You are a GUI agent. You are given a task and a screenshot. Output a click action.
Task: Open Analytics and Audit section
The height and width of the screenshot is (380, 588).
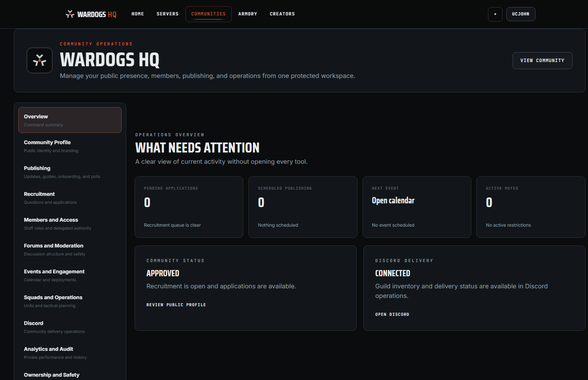pyautogui.click(x=70, y=352)
